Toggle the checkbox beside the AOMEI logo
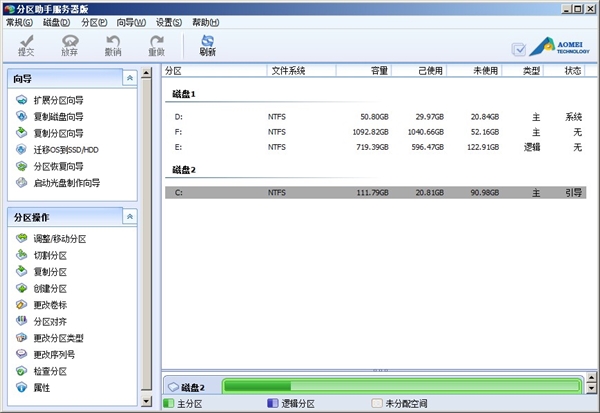The height and width of the screenshot is (413, 600). (518, 48)
